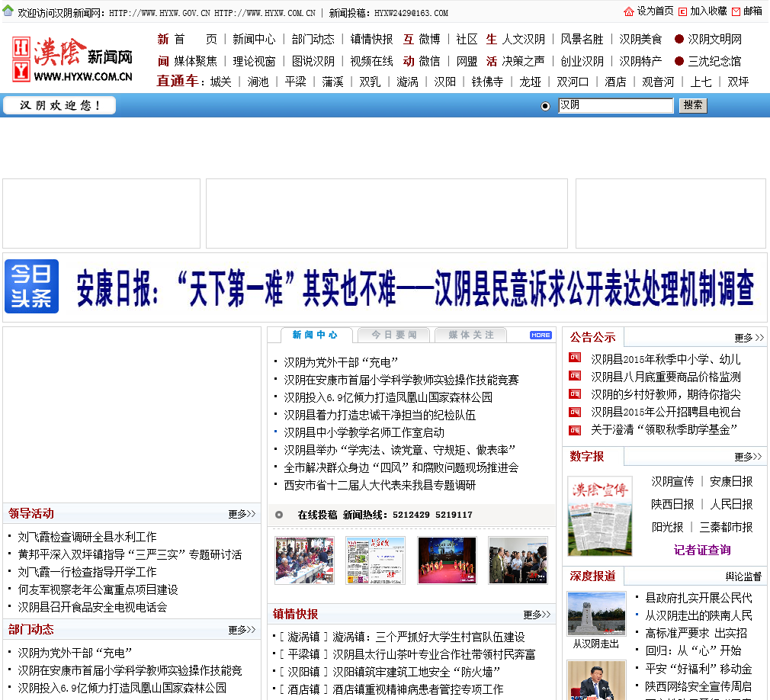
Task: Open 社区 navigation link
Action: [x=467, y=40]
